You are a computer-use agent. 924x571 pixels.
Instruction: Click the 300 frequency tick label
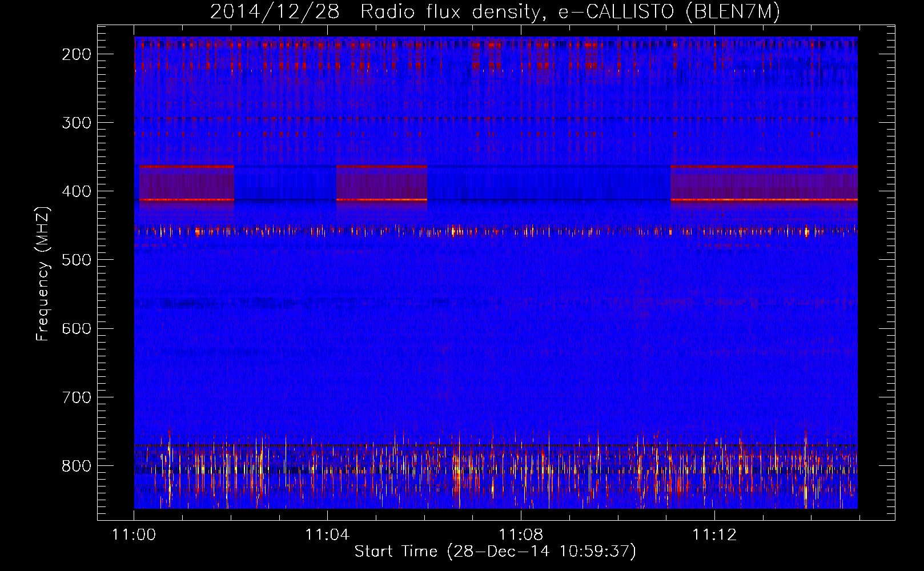(x=77, y=123)
